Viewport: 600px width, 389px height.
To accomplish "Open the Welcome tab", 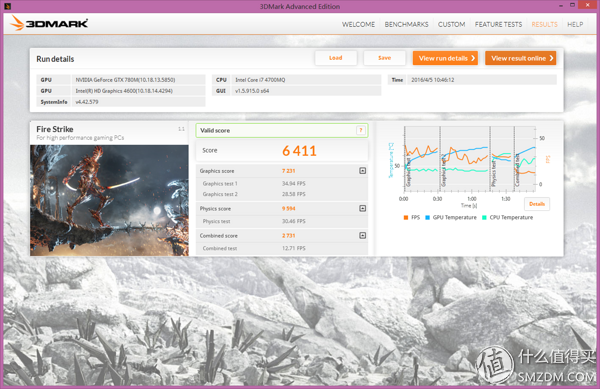I will pos(358,24).
